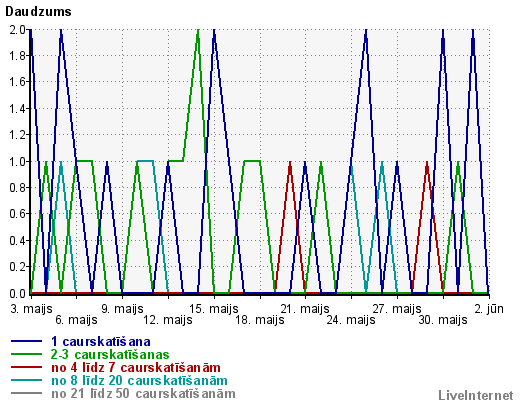This screenshot has width=520, height=405.
Task: Click the '21. maijs' axis date
Action: [305, 309]
